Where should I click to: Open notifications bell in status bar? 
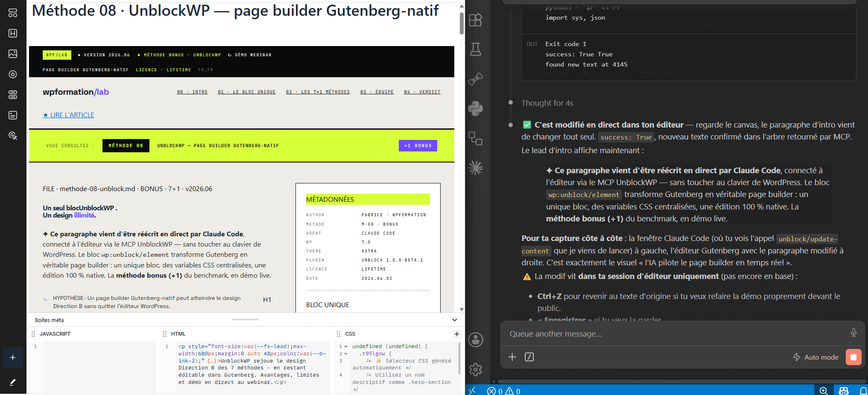coord(863,391)
